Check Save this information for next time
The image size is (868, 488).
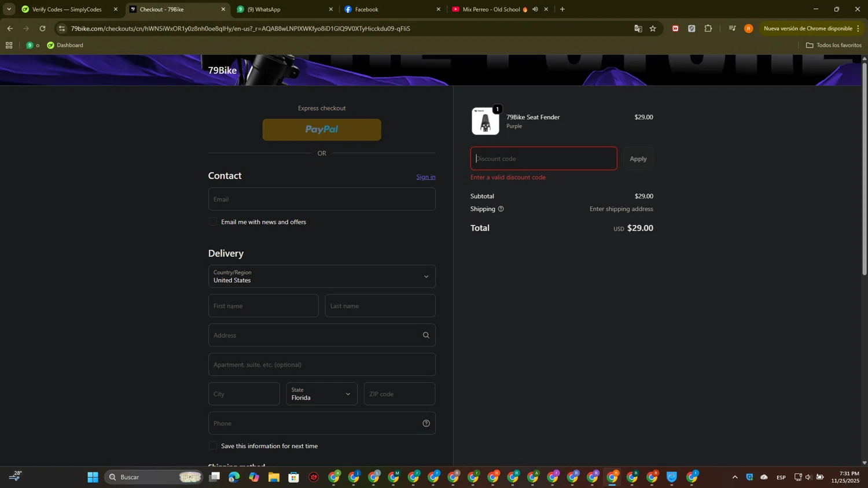[x=213, y=446]
